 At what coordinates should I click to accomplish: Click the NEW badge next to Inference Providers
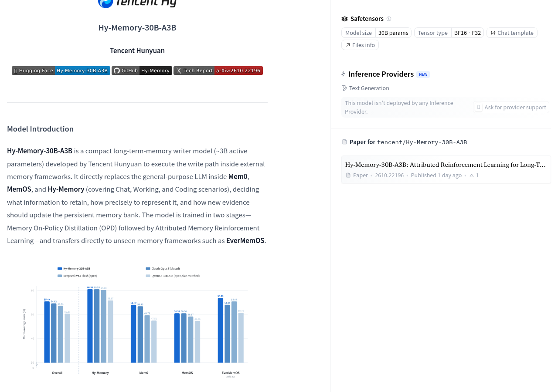coord(423,74)
